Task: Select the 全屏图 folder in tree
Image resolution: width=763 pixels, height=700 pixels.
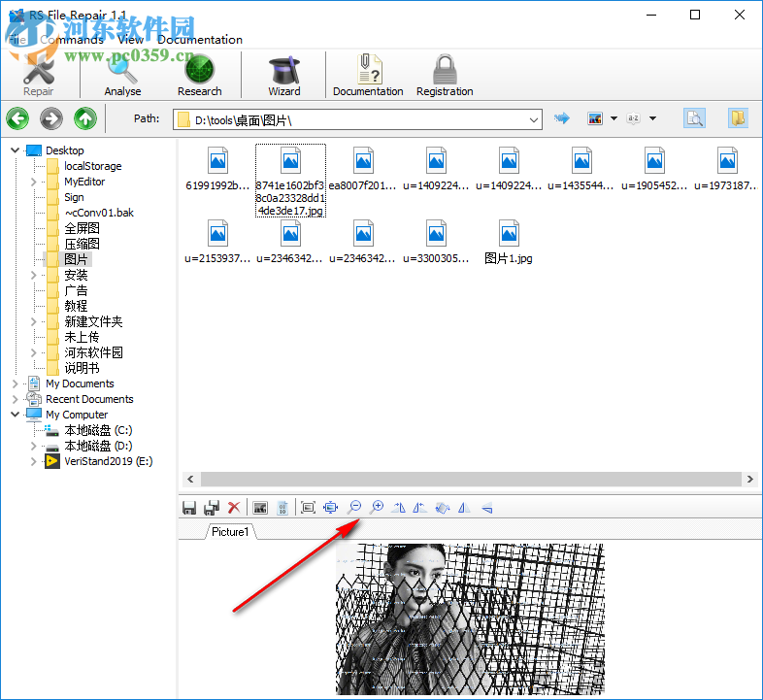Action: [82, 228]
